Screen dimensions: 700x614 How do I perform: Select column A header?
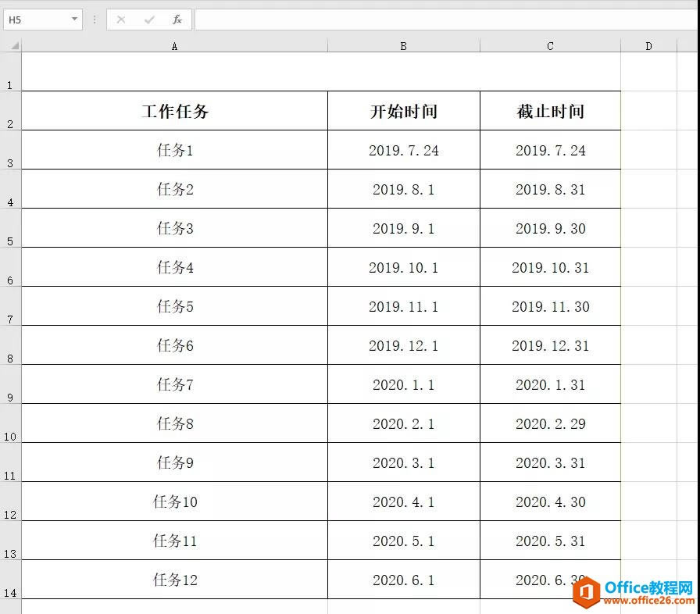tap(174, 46)
